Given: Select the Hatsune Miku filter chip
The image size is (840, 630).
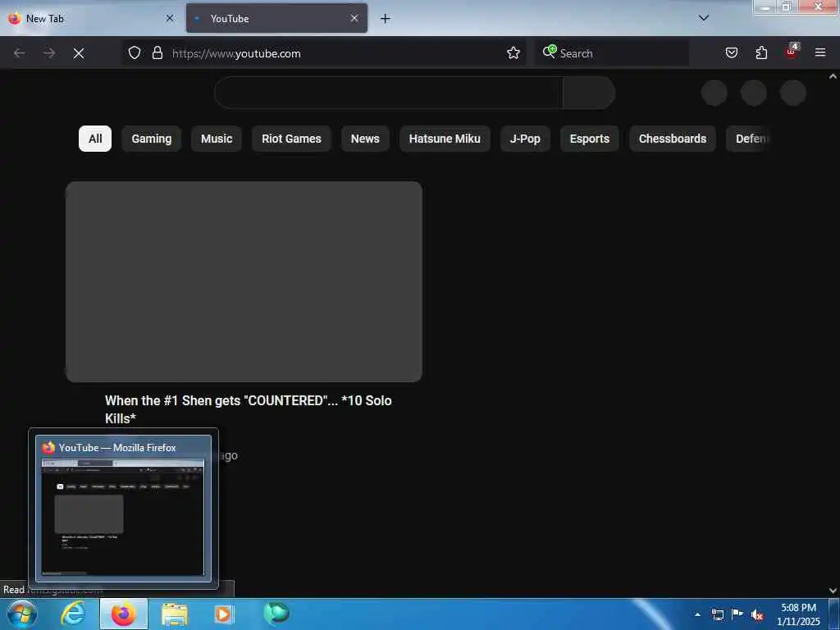Looking at the screenshot, I should (x=445, y=139).
